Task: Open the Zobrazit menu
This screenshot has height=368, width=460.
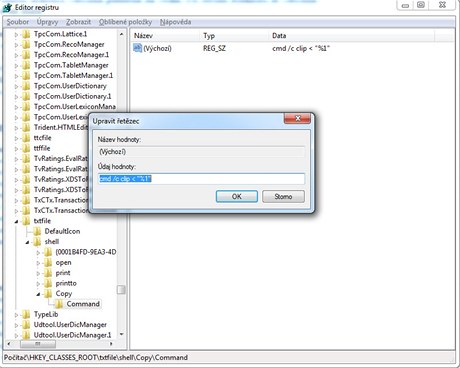Action: click(78, 22)
